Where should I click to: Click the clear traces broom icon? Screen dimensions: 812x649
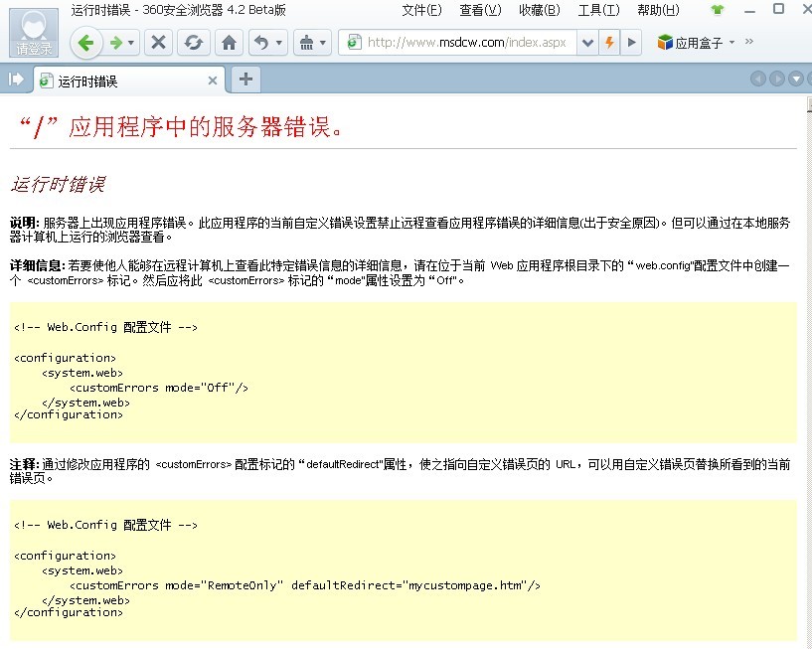pyautogui.click(x=307, y=43)
